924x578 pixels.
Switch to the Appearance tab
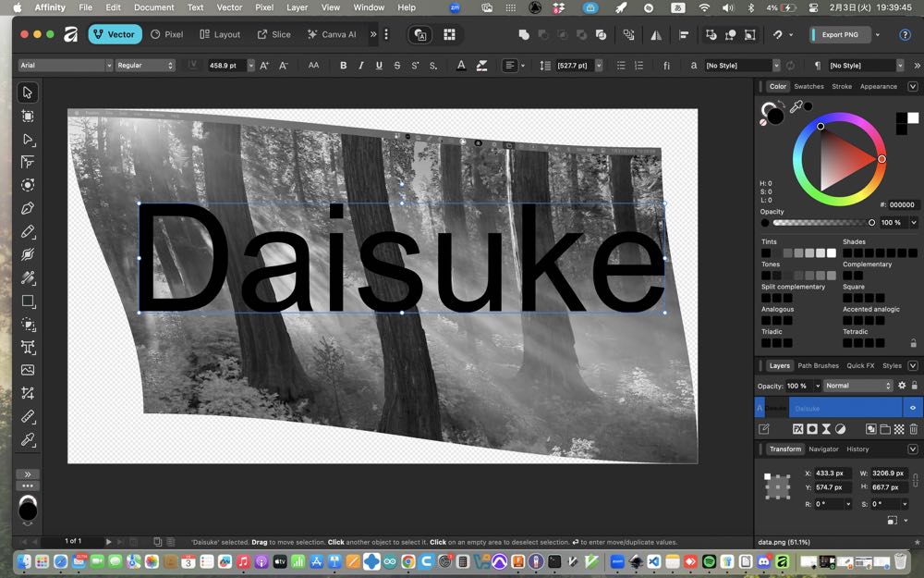coord(878,86)
